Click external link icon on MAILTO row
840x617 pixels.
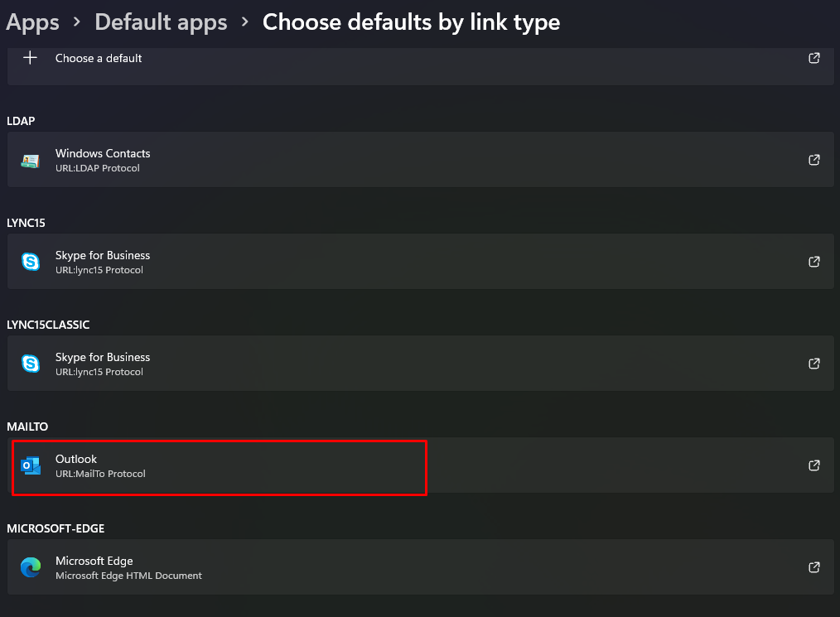coord(814,465)
